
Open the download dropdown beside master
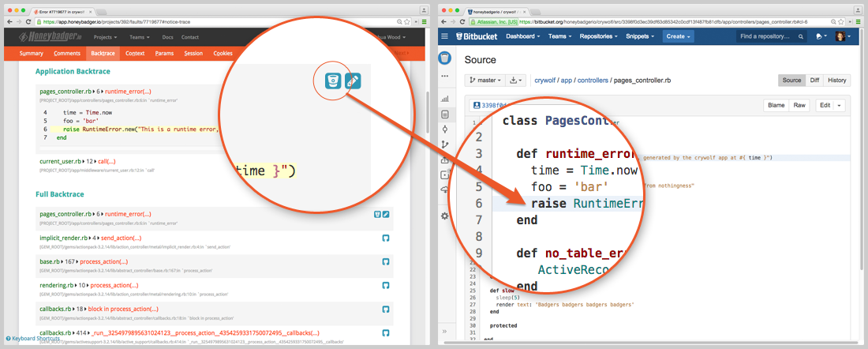tap(515, 81)
